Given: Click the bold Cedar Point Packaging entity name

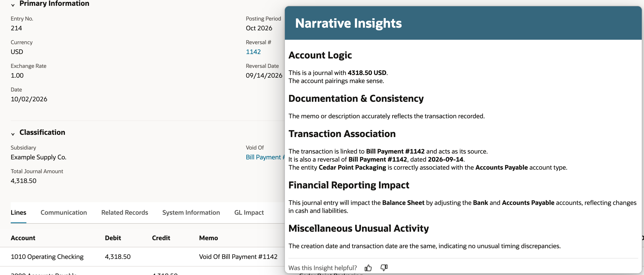Looking at the screenshot, I should click(352, 167).
